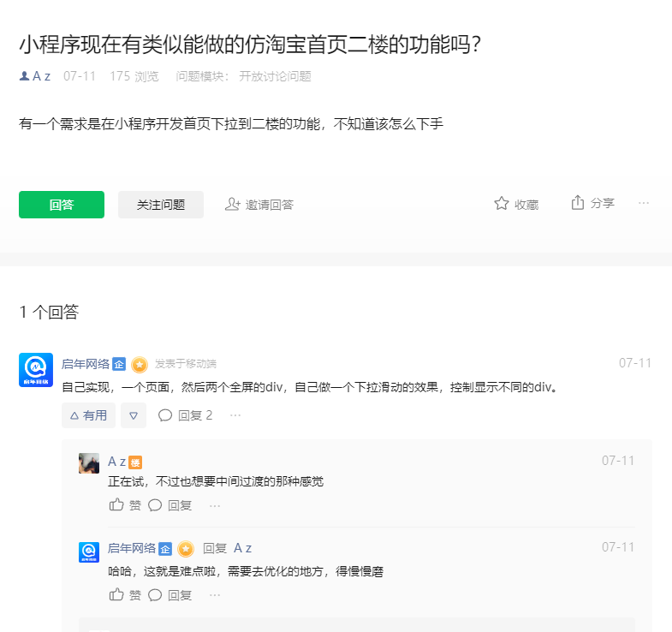This screenshot has width=672, height=632.
Task: Click the 收藏 star icon
Action: [x=502, y=204]
